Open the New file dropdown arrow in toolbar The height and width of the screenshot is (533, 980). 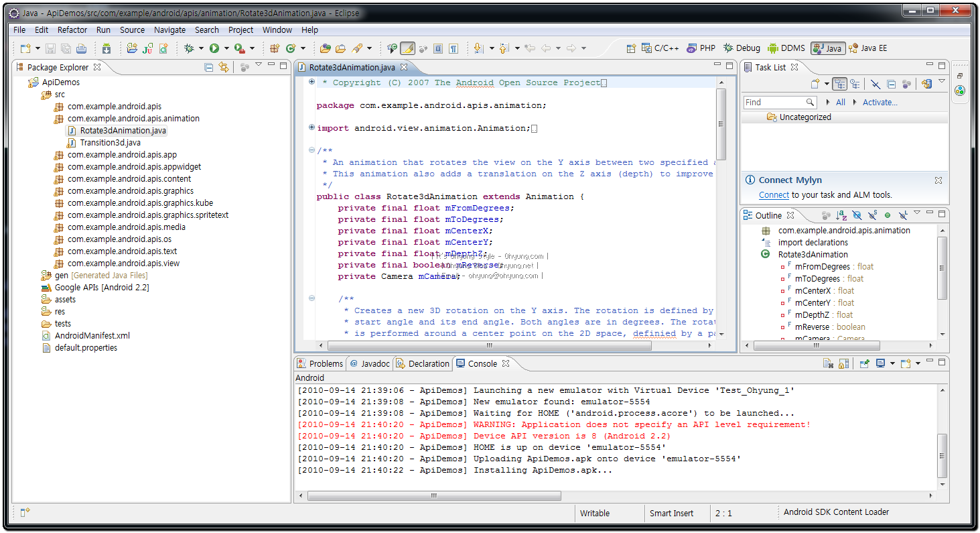coord(38,48)
